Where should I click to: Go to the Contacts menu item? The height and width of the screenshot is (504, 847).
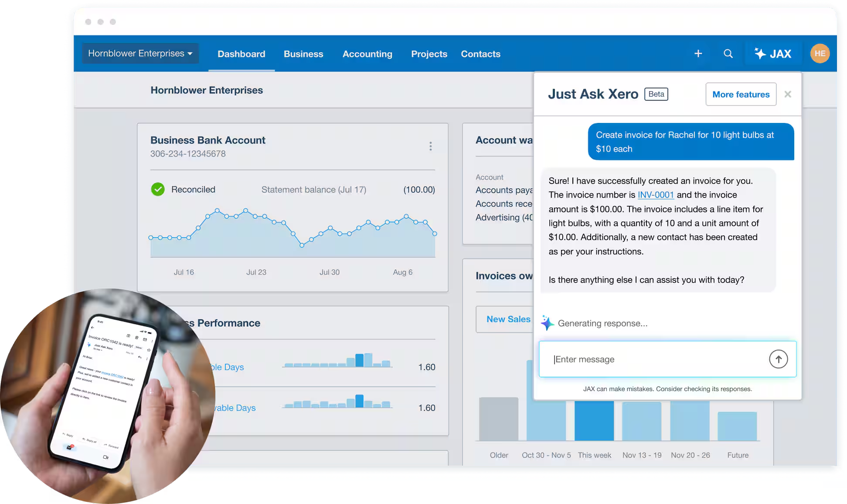(x=480, y=54)
